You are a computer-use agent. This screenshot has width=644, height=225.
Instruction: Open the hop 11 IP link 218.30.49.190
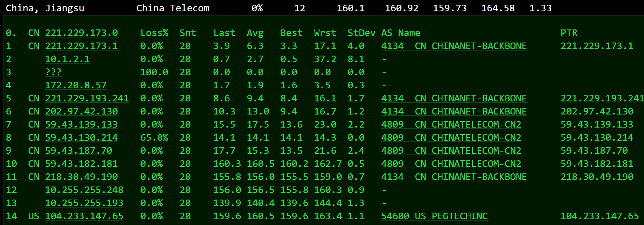[82, 177]
